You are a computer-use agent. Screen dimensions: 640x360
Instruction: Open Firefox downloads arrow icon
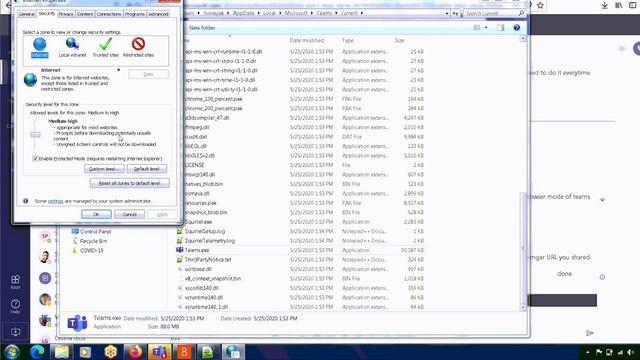point(604,5)
